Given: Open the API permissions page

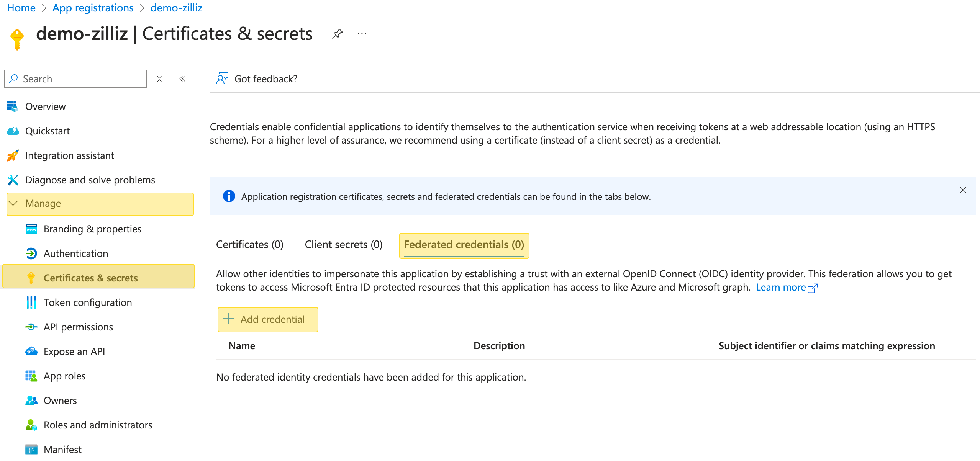Looking at the screenshot, I should click(x=78, y=327).
